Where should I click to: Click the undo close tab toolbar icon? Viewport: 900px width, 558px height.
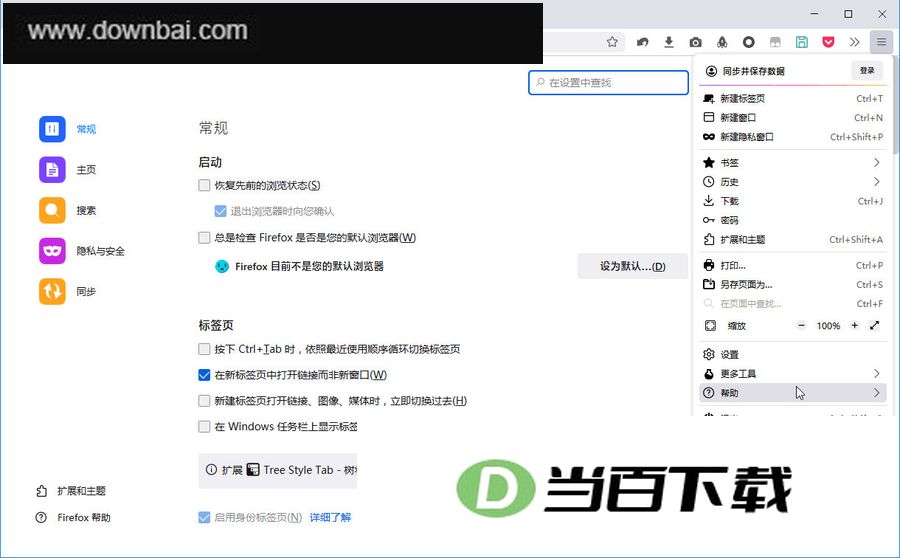point(642,42)
